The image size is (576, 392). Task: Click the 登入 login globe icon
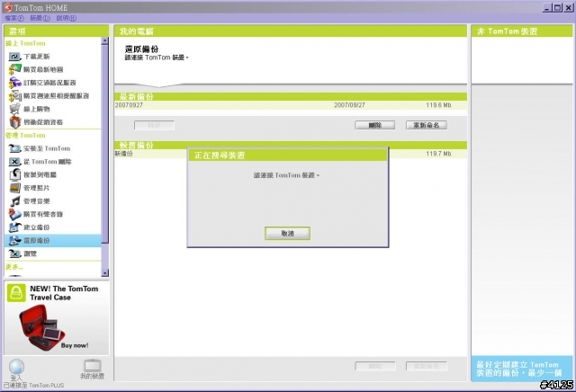point(16,367)
